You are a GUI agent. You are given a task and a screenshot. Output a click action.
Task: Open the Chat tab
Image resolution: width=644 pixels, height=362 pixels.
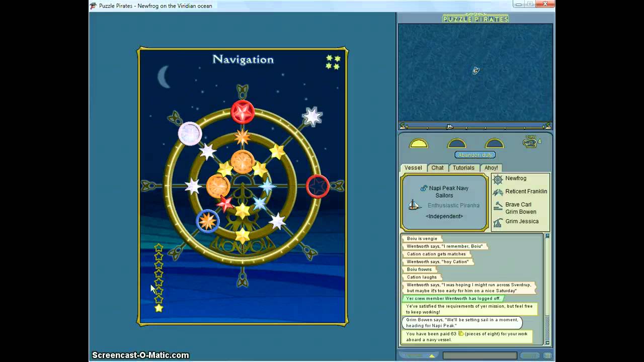pyautogui.click(x=438, y=168)
